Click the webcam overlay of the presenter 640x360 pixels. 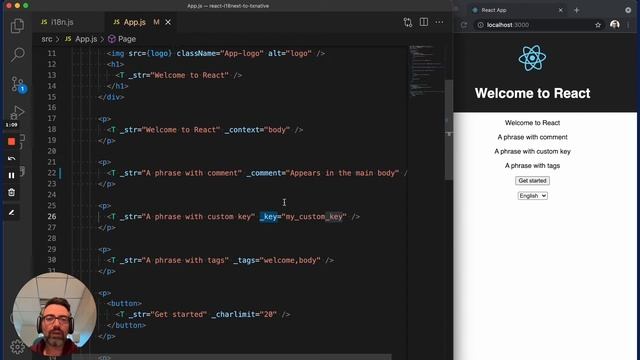[x=54, y=315]
